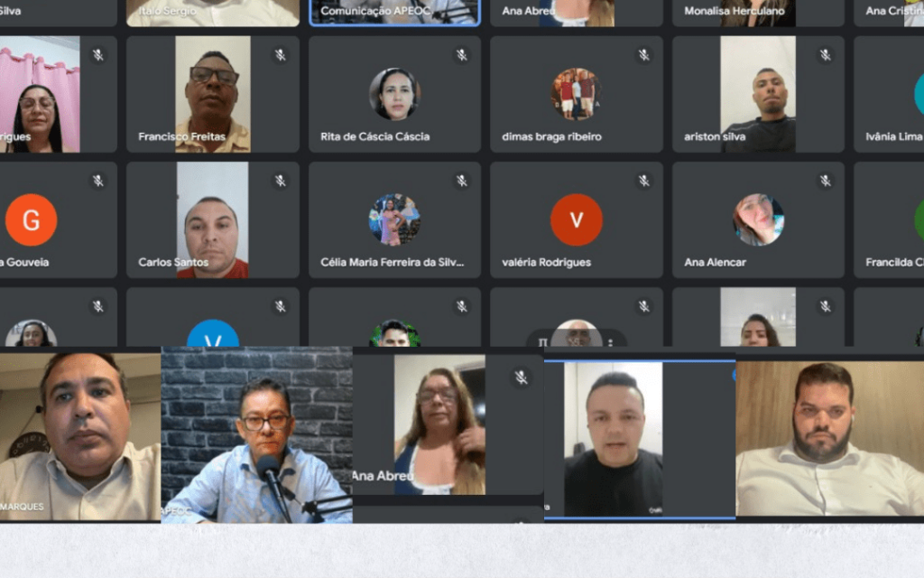Click the name 'Célia Maria Ferreira da Silv...'

point(392,262)
